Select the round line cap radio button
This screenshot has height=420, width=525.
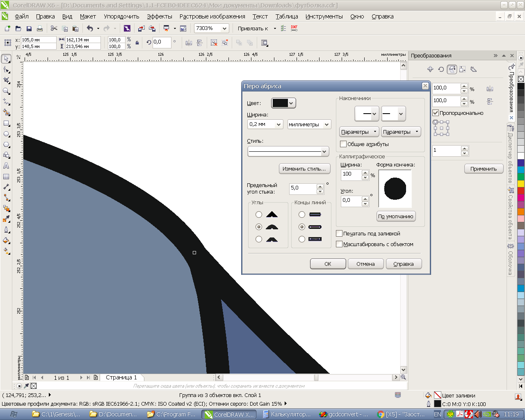302,227
